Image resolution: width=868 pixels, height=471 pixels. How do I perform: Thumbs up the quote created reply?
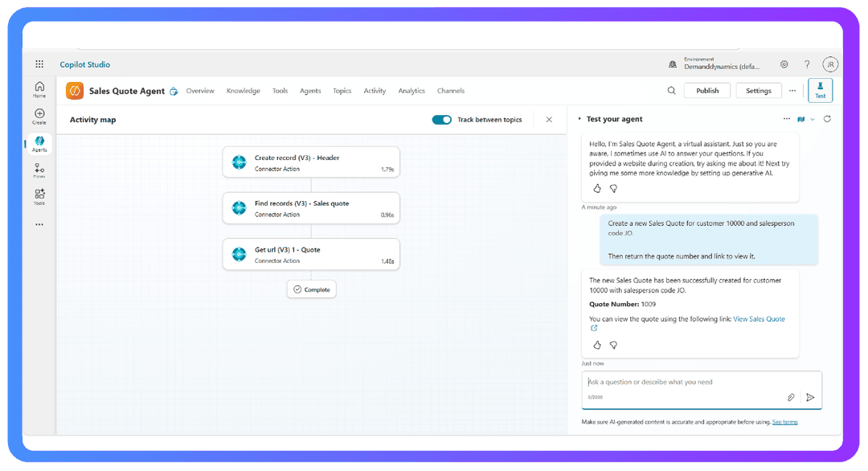pyautogui.click(x=596, y=346)
